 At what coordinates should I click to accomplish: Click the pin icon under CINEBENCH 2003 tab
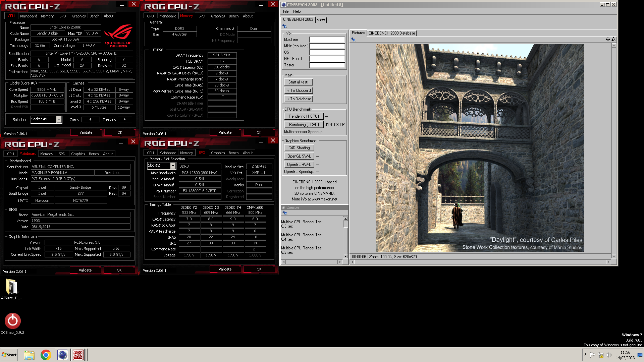tap(284, 26)
